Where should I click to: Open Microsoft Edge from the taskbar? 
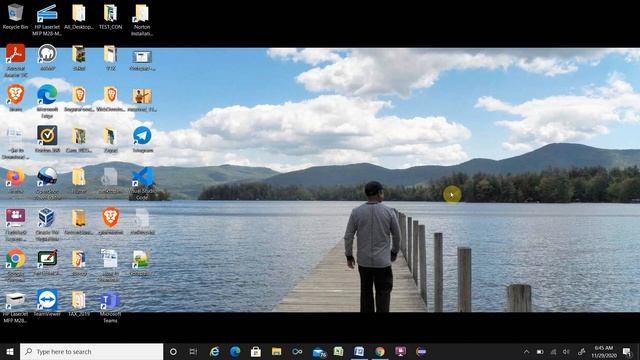(235, 352)
